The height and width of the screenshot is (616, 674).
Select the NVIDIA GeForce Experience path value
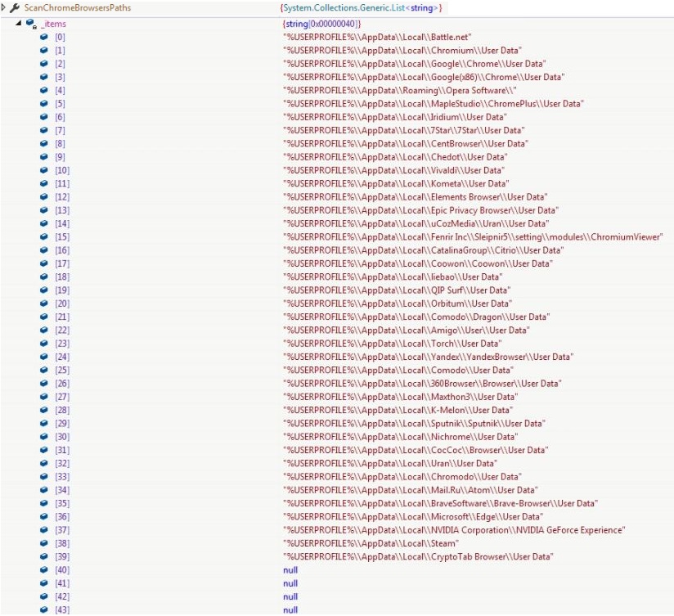(454, 530)
